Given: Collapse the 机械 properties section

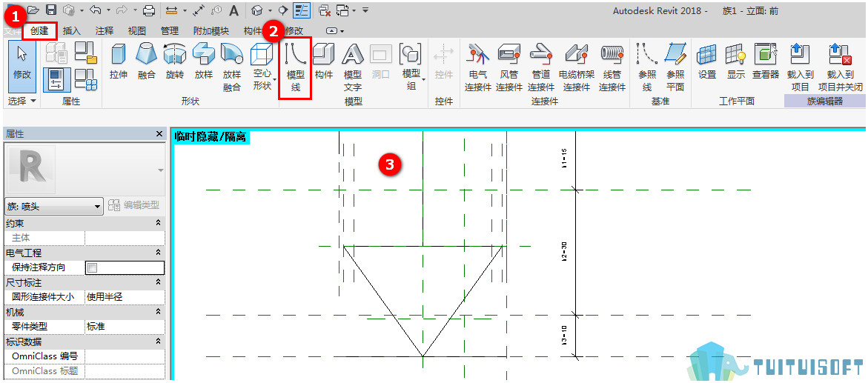Looking at the screenshot, I should (x=158, y=312).
